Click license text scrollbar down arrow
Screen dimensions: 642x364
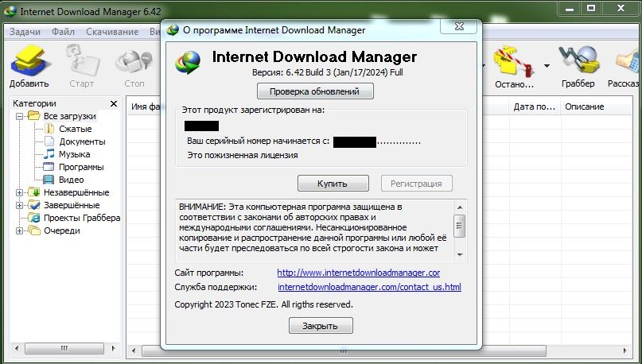click(x=460, y=255)
